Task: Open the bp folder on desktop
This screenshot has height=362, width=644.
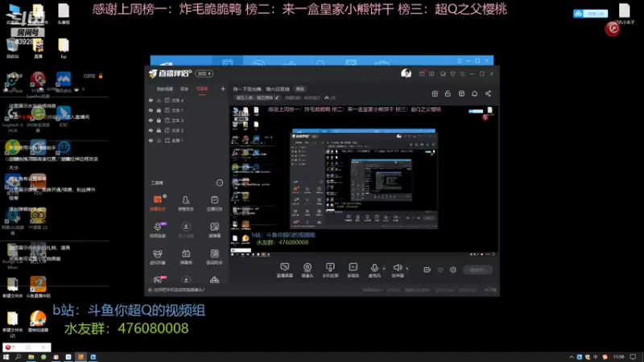Action: pos(64,48)
